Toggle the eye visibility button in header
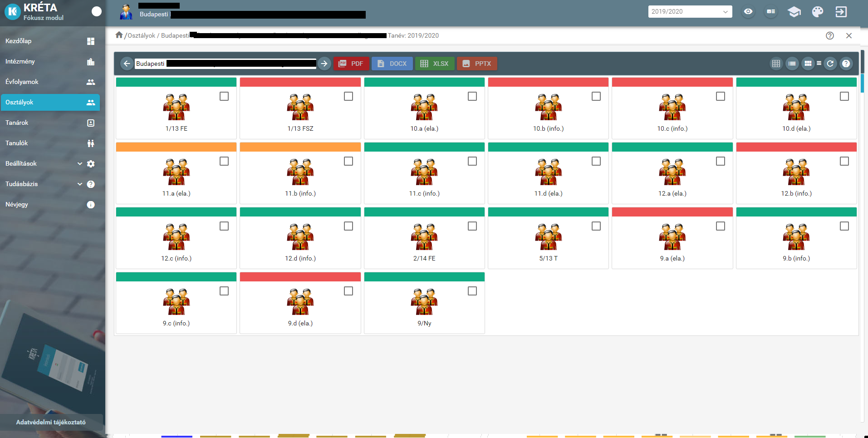The height and width of the screenshot is (438, 868). tap(748, 12)
